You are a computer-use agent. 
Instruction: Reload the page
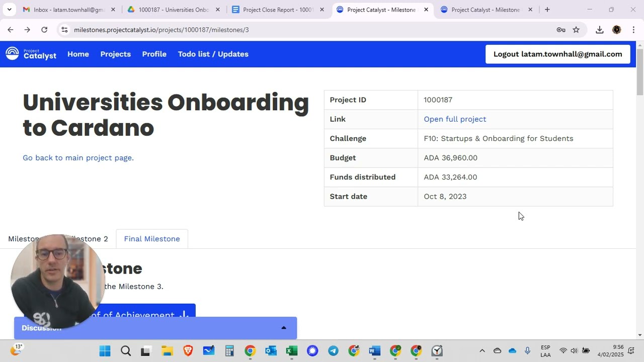44,30
